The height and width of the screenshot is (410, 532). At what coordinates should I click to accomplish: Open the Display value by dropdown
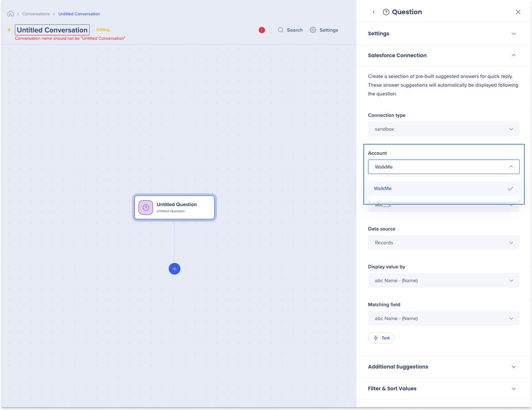[443, 281]
